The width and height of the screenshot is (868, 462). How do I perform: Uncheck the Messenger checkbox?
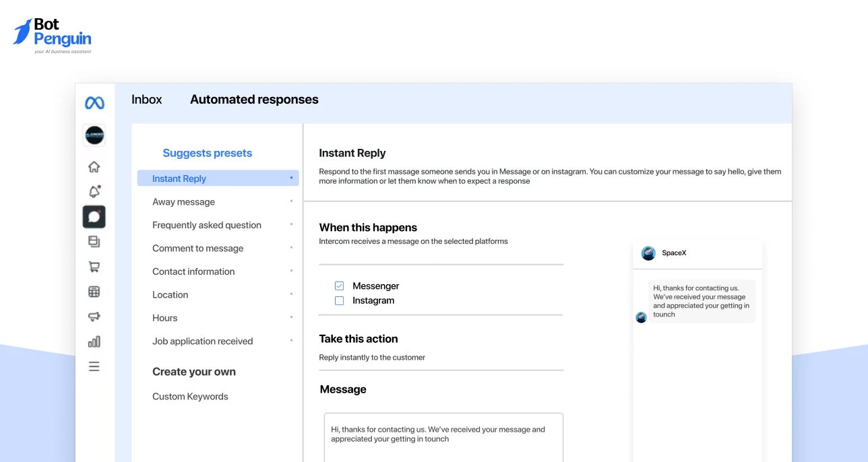pyautogui.click(x=340, y=286)
